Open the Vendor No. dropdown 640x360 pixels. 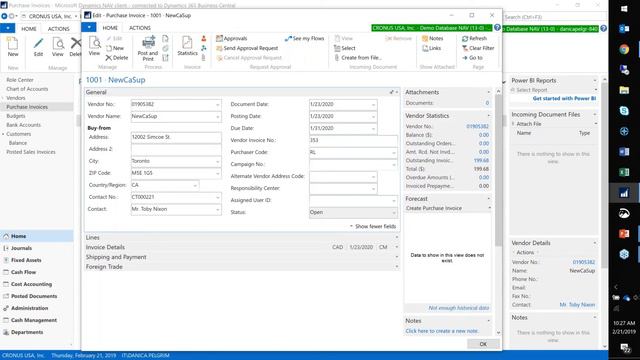(218, 104)
